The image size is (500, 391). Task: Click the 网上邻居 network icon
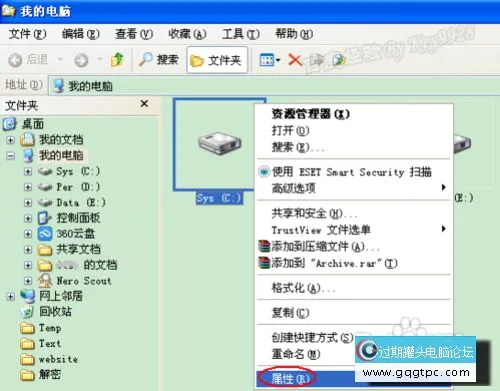[27, 296]
